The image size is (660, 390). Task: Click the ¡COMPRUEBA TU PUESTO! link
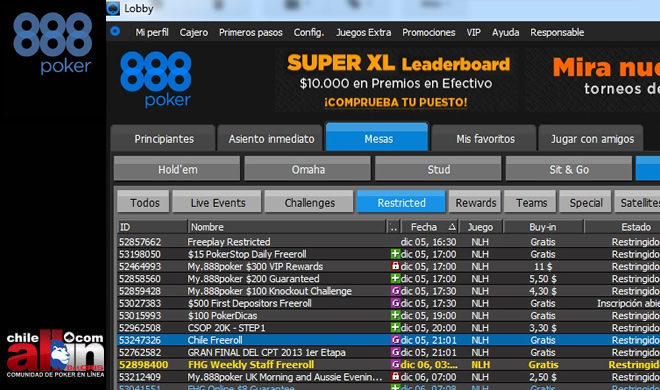pyautogui.click(x=396, y=102)
